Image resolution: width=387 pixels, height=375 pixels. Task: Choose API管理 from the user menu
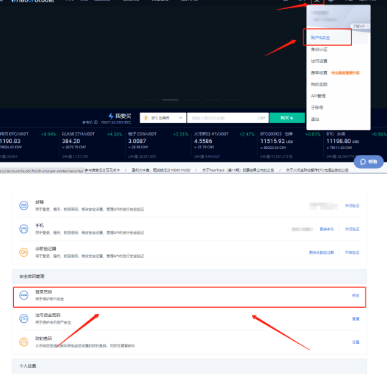click(318, 96)
